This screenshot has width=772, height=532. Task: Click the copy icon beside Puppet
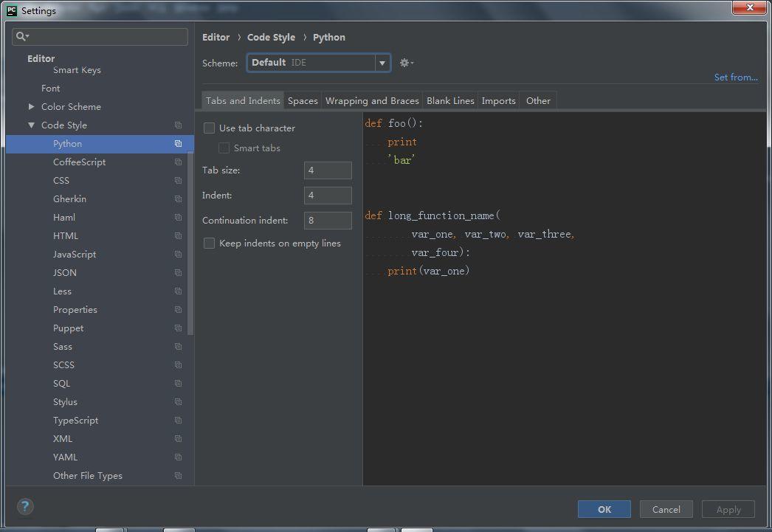[x=178, y=328]
